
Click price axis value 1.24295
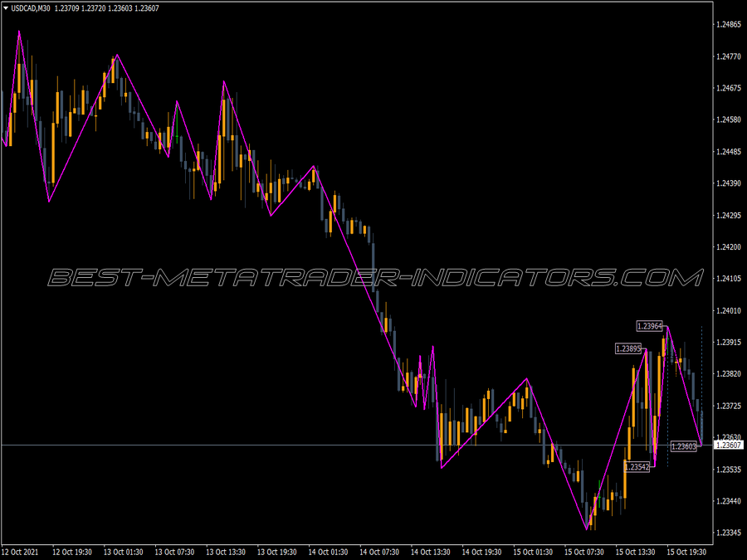point(729,215)
